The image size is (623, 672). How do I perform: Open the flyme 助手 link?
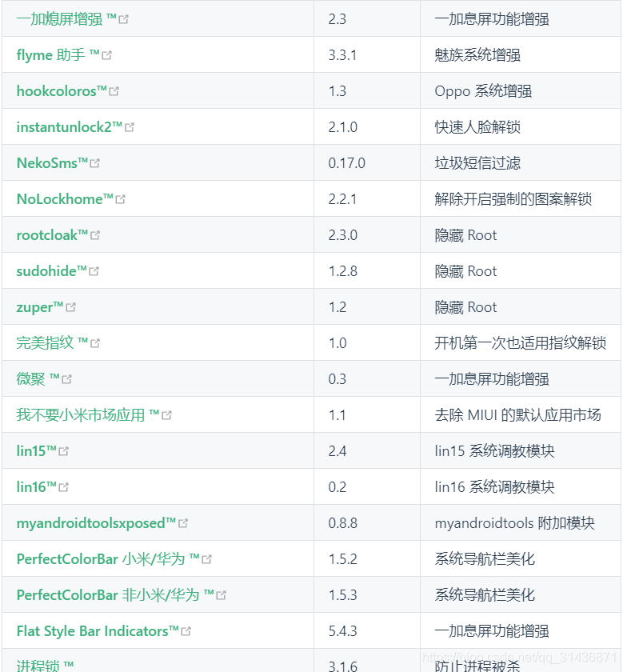click(64, 55)
